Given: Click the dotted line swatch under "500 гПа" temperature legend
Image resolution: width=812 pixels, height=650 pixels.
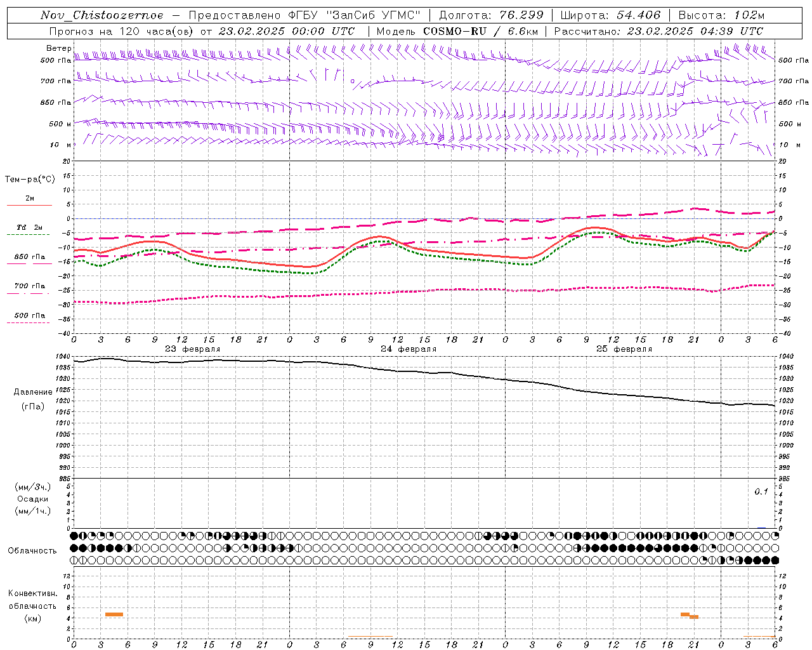Looking at the screenshot, I should [28, 322].
